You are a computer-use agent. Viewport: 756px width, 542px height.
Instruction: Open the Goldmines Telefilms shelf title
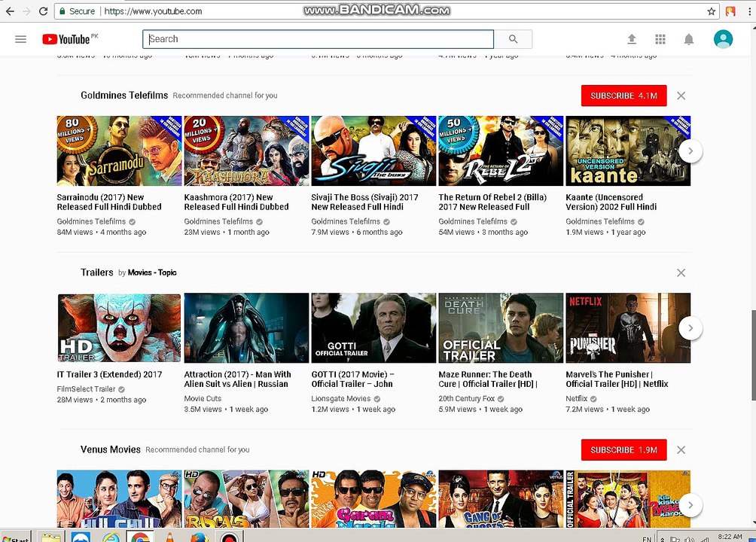point(124,96)
